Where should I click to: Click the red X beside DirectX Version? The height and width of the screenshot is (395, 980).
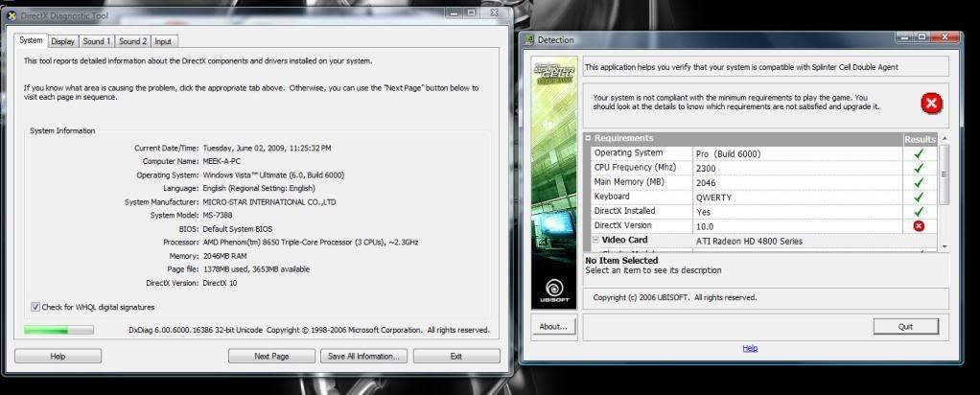click(919, 225)
